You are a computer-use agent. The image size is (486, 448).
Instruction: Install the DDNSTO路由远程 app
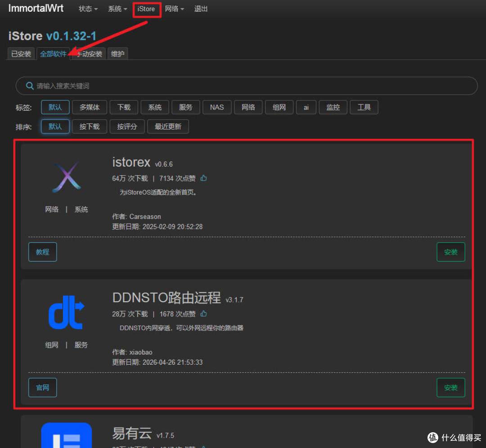(x=450, y=388)
